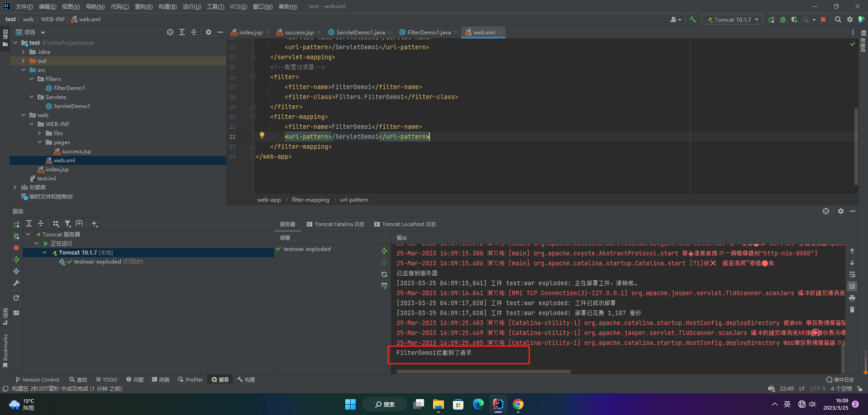Click the filter icon in Services toolbar
This screenshot has height=415, width=868.
point(67,224)
